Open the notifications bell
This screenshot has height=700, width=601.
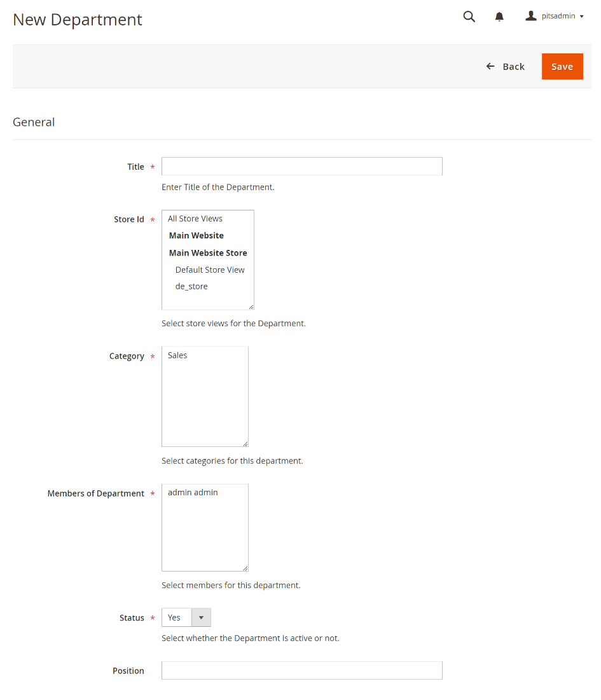tap(499, 17)
